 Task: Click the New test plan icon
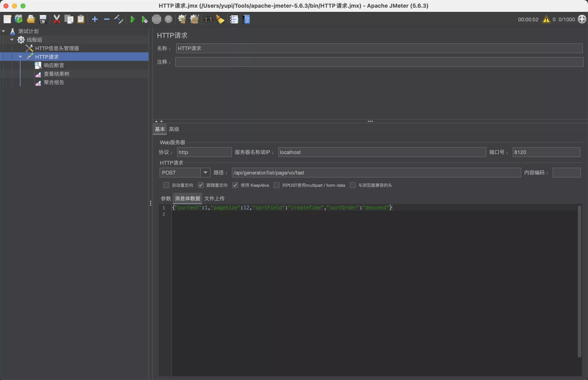click(7, 19)
